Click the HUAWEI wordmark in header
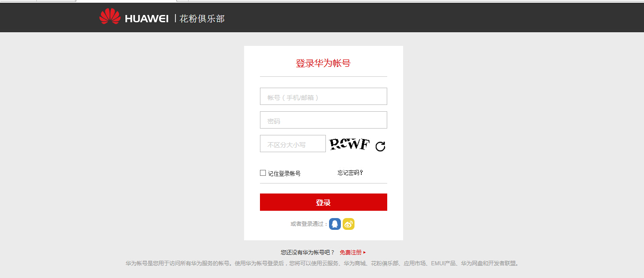This screenshot has width=644, height=278. point(146,19)
